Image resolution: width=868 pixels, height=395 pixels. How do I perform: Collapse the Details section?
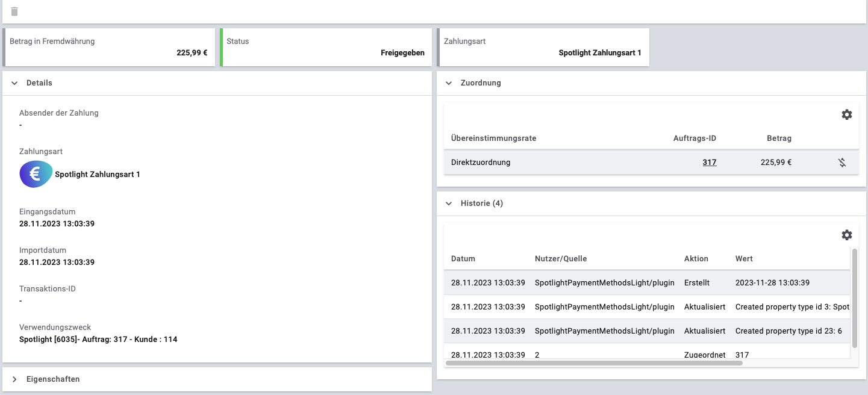14,83
